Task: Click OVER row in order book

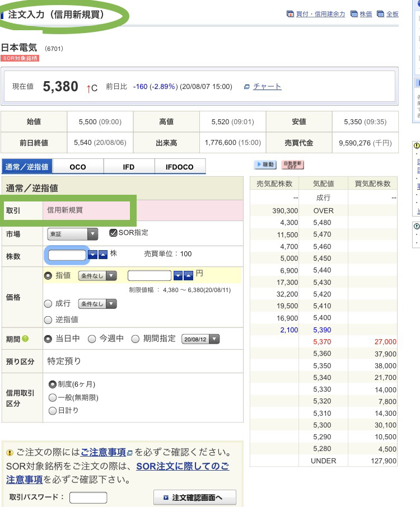Action: pyautogui.click(x=324, y=210)
